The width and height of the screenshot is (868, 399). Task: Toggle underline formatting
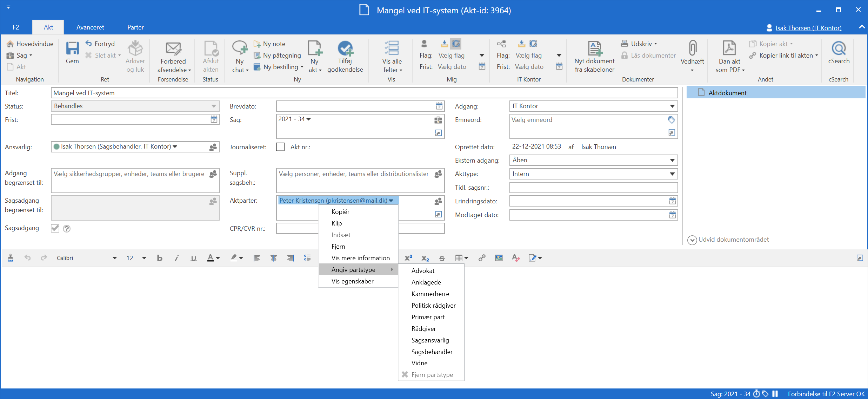pos(193,258)
